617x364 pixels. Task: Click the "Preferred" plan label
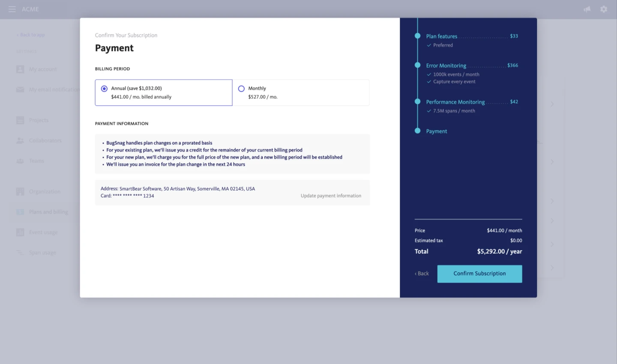point(443,45)
